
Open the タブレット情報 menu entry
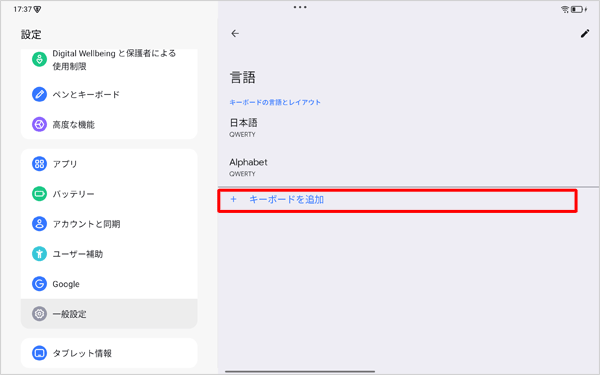tap(109, 353)
